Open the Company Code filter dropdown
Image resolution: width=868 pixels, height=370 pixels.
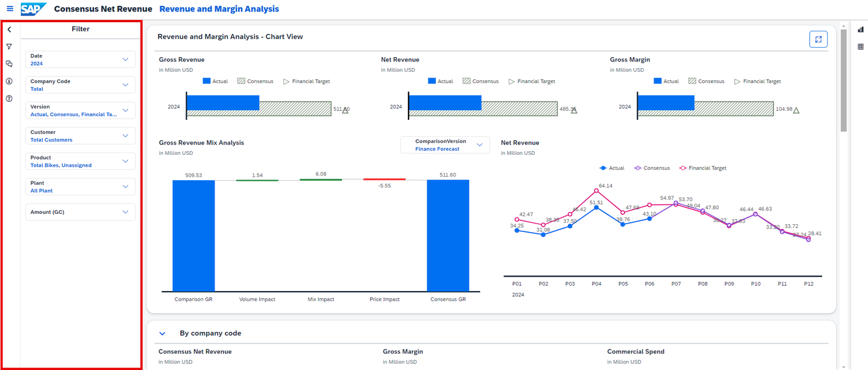81,85
